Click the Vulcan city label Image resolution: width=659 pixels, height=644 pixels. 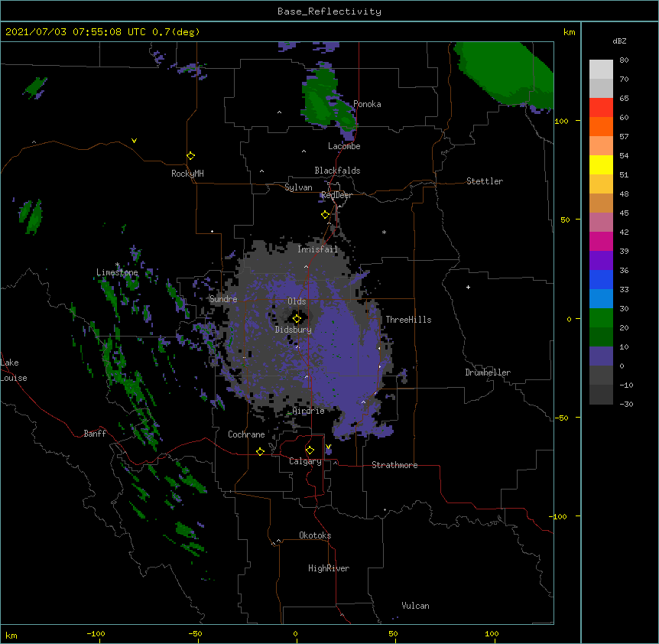[x=415, y=606]
